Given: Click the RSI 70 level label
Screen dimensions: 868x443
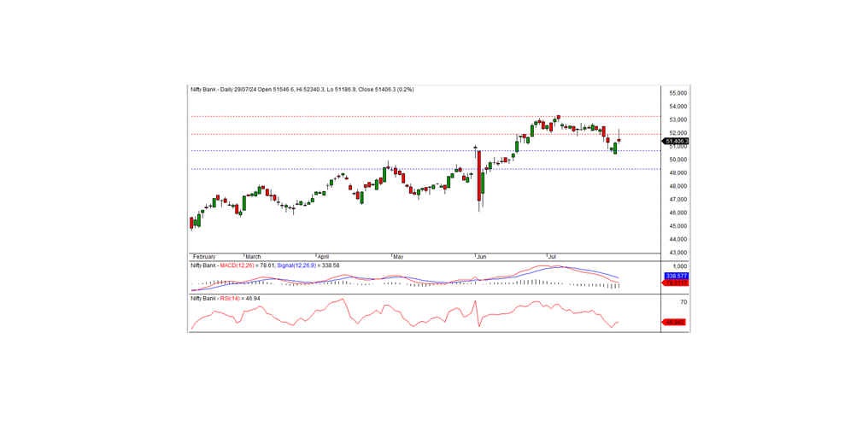Looking at the screenshot, I should click(x=683, y=302).
